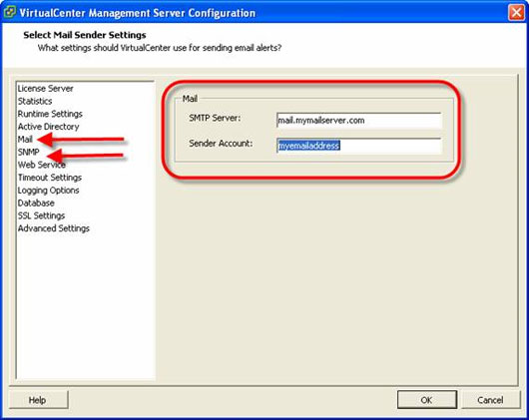529x420 pixels.
Task: Open the SNMP settings page
Action: [x=28, y=152]
